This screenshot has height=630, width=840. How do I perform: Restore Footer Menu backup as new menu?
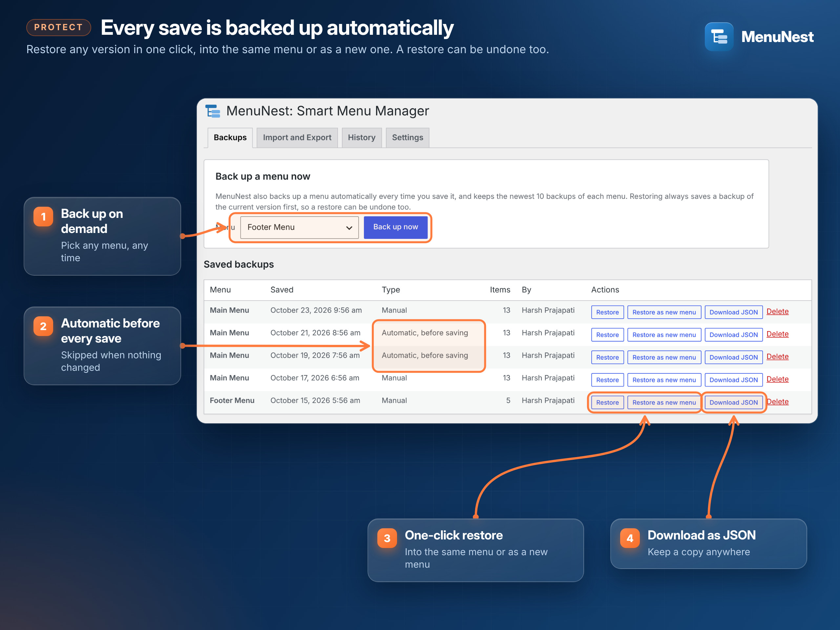(664, 403)
